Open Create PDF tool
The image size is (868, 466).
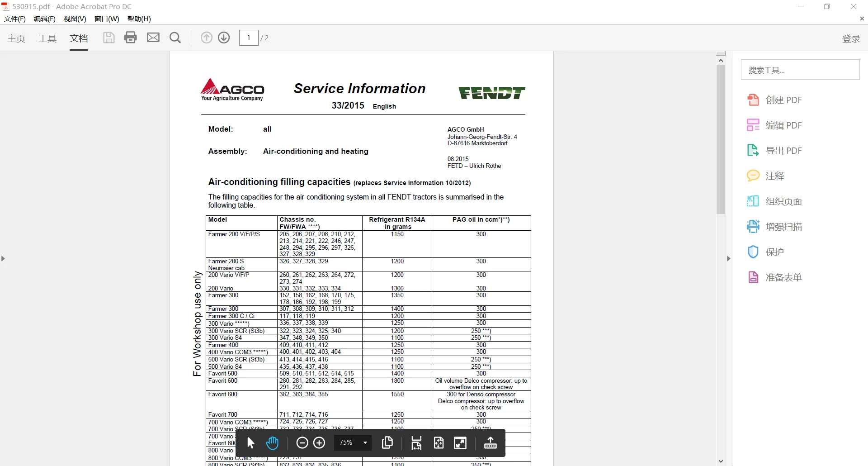click(x=775, y=100)
